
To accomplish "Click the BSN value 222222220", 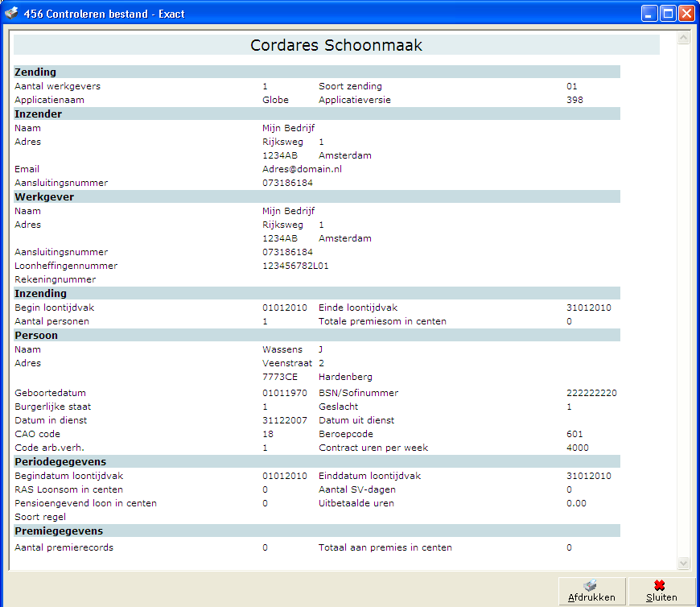I will point(591,393).
